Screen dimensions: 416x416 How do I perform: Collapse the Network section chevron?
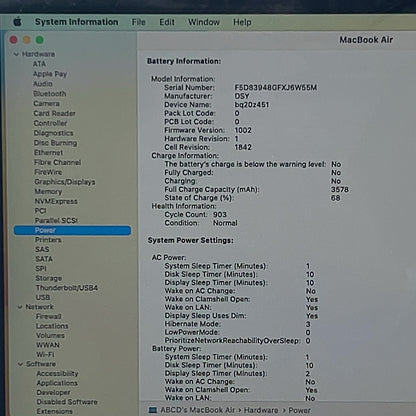[x=20, y=307]
